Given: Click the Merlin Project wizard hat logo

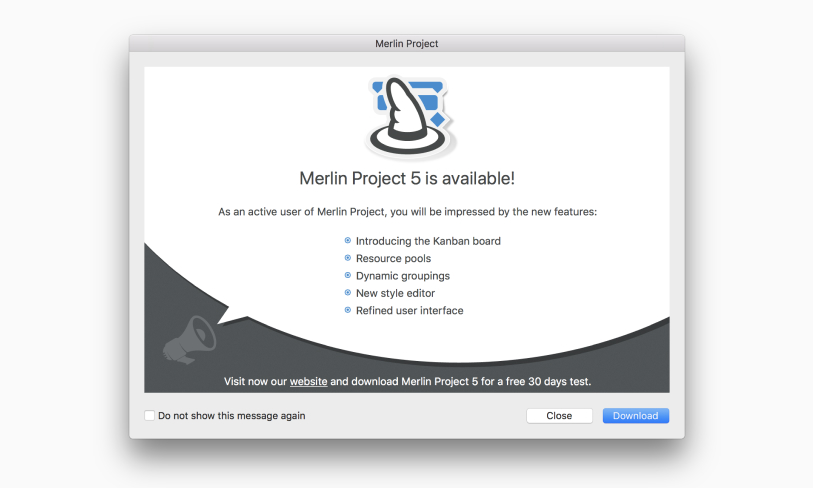Looking at the screenshot, I should [410, 118].
